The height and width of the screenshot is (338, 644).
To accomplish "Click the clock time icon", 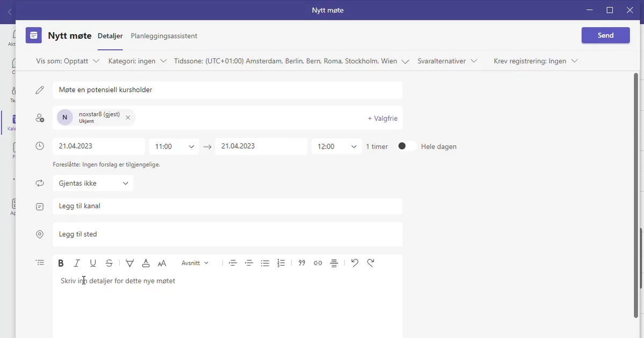I will 40,146.
